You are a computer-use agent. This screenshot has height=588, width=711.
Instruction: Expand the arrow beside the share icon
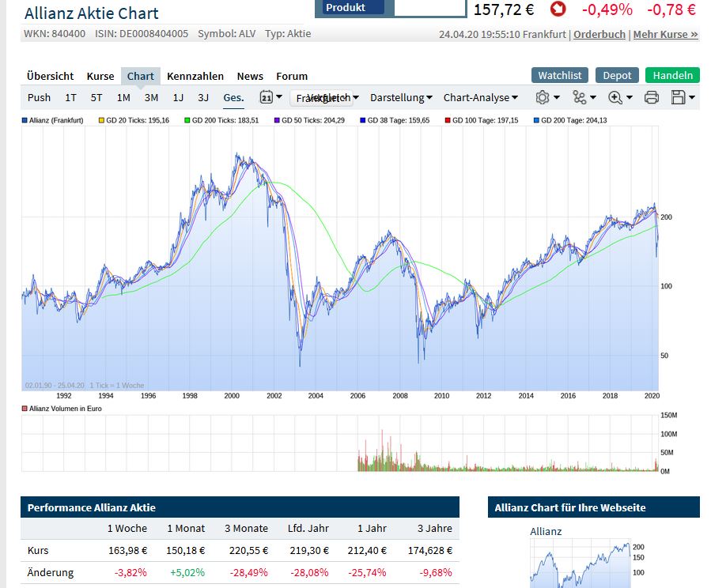[x=593, y=97]
